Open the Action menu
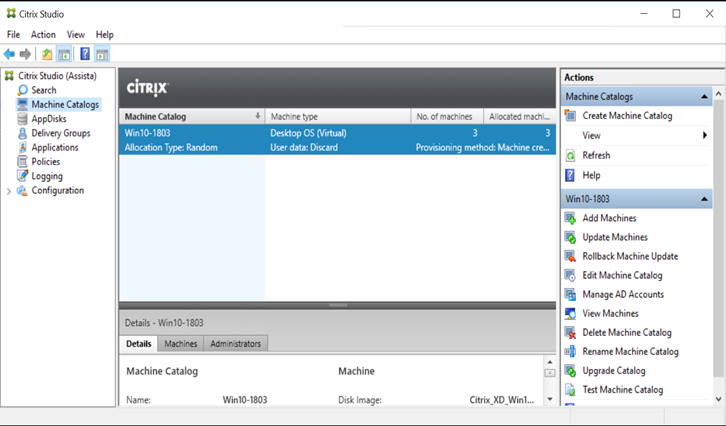726x426 pixels. (43, 35)
